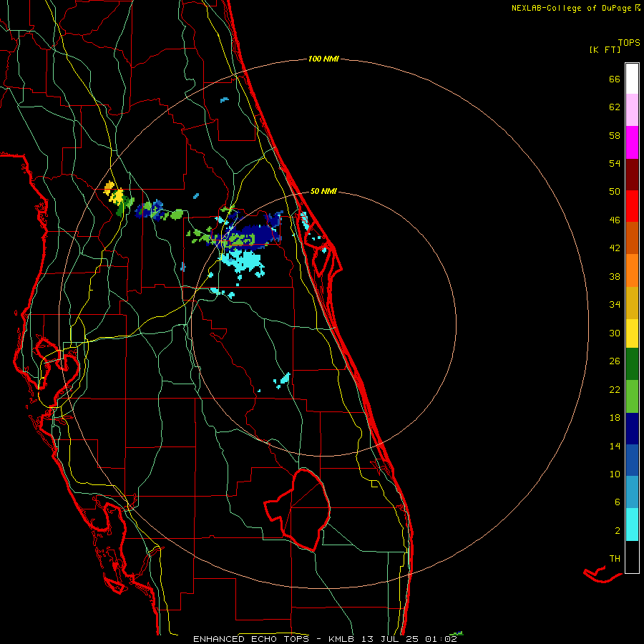
Task: Click legend value 26
Action: point(615,361)
